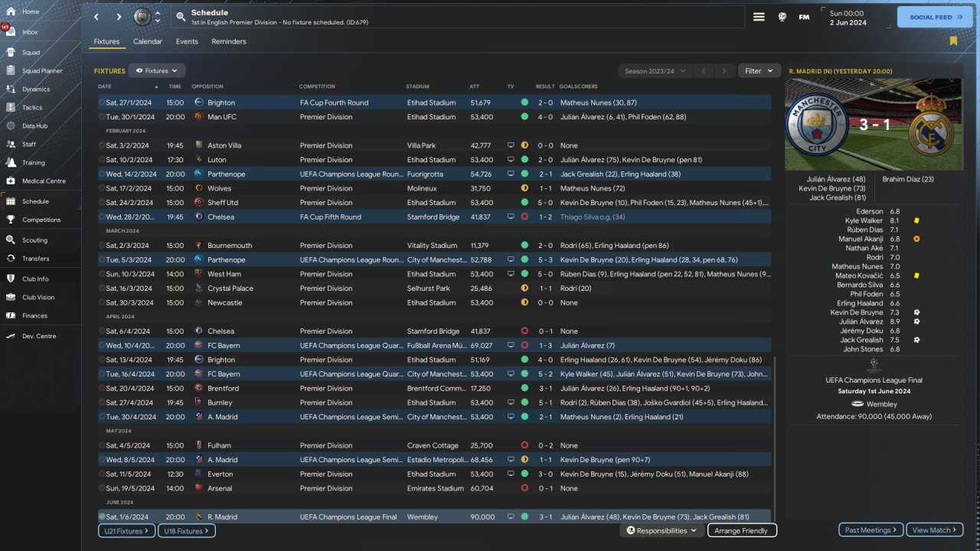Open Past Meetings
The image size is (980, 551).
[x=871, y=530]
